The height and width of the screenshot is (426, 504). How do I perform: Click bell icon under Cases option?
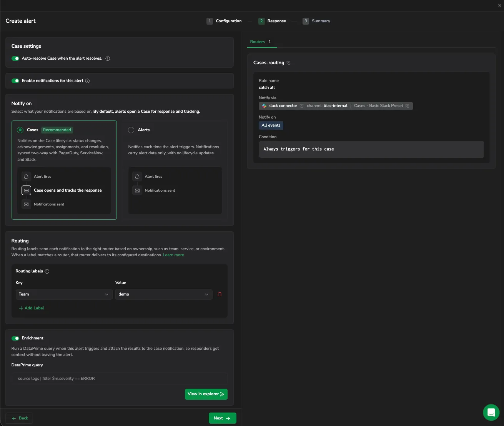(x=26, y=177)
